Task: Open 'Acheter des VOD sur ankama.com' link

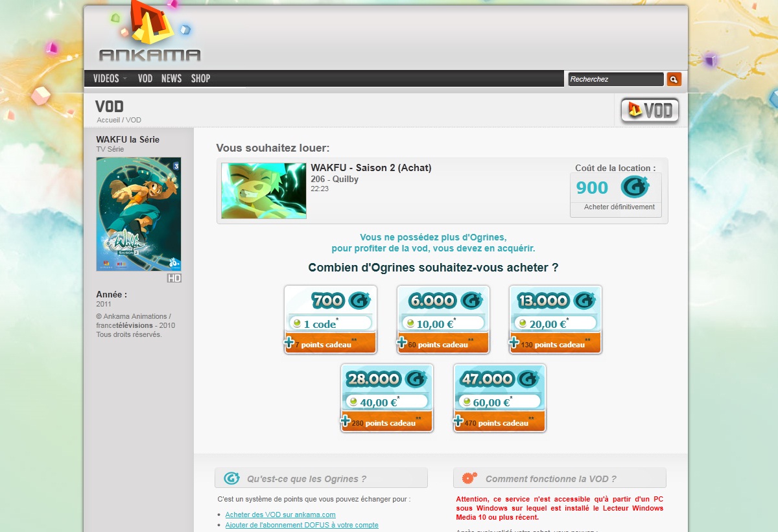Action: click(280, 515)
